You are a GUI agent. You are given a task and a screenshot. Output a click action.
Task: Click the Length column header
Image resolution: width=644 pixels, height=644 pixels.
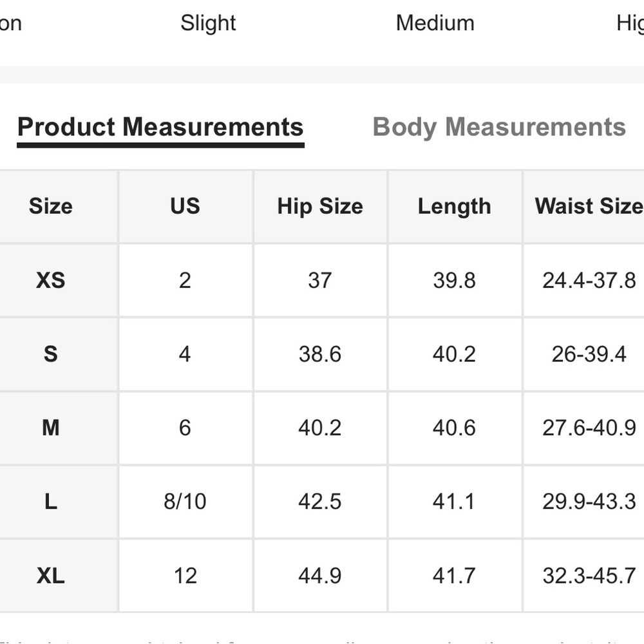coord(454,206)
